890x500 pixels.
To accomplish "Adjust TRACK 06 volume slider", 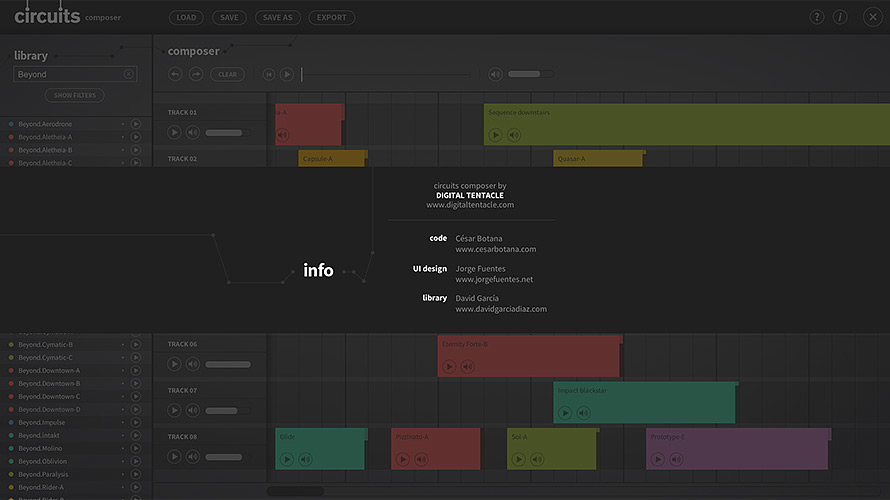I will point(228,364).
